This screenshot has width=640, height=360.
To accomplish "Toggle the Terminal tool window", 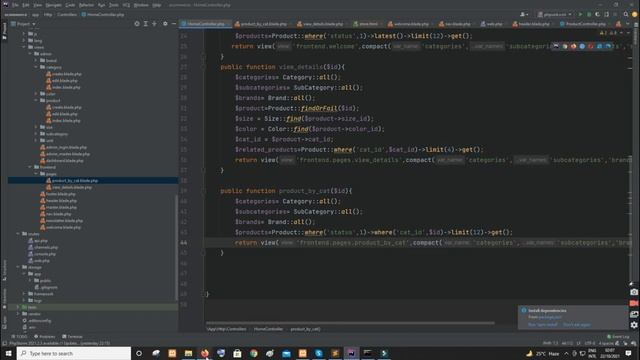I will (72, 337).
